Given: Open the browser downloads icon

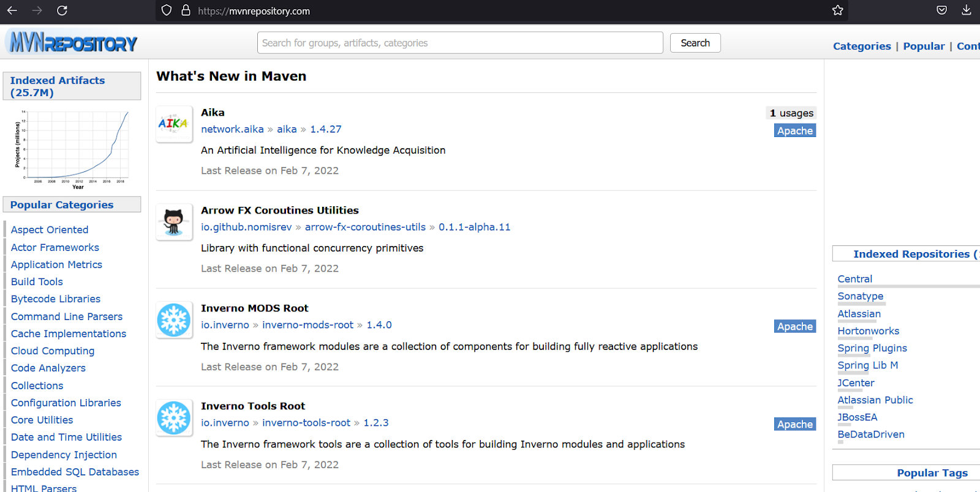Looking at the screenshot, I should pos(966,10).
